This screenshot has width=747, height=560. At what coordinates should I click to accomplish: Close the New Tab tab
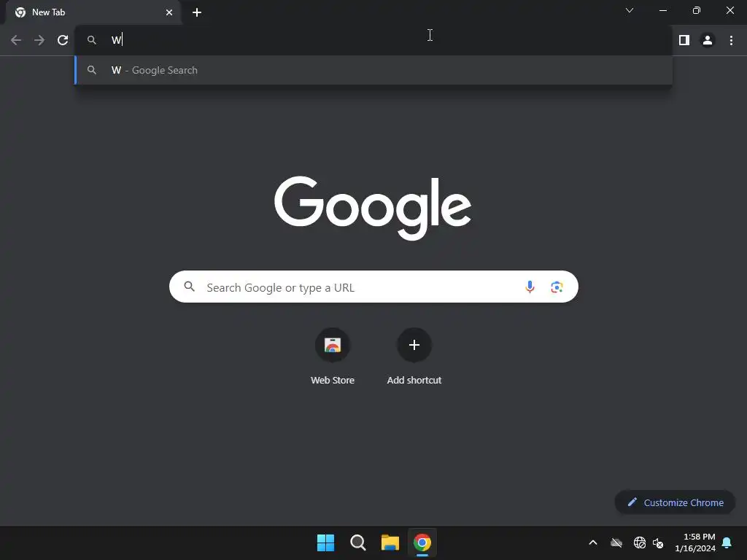(x=169, y=12)
